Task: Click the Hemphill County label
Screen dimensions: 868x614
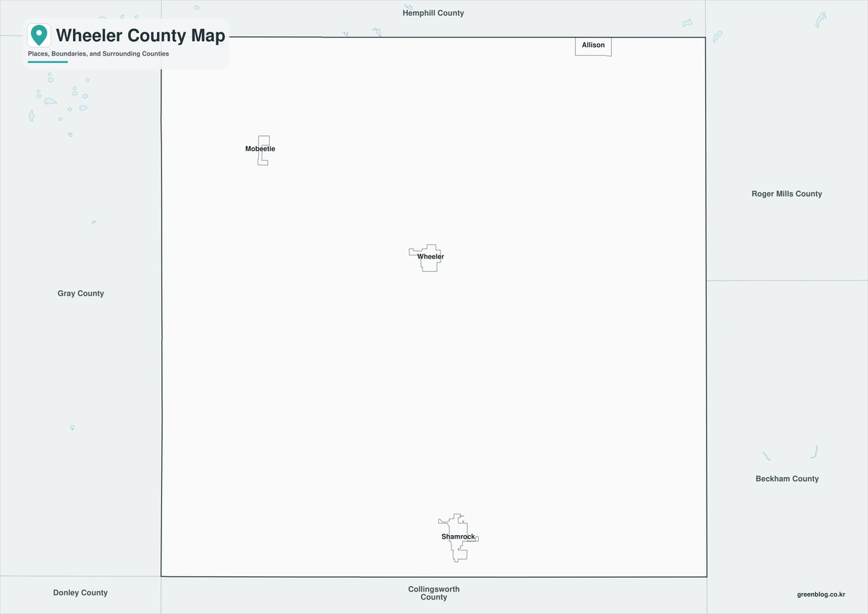Action: 433,13
